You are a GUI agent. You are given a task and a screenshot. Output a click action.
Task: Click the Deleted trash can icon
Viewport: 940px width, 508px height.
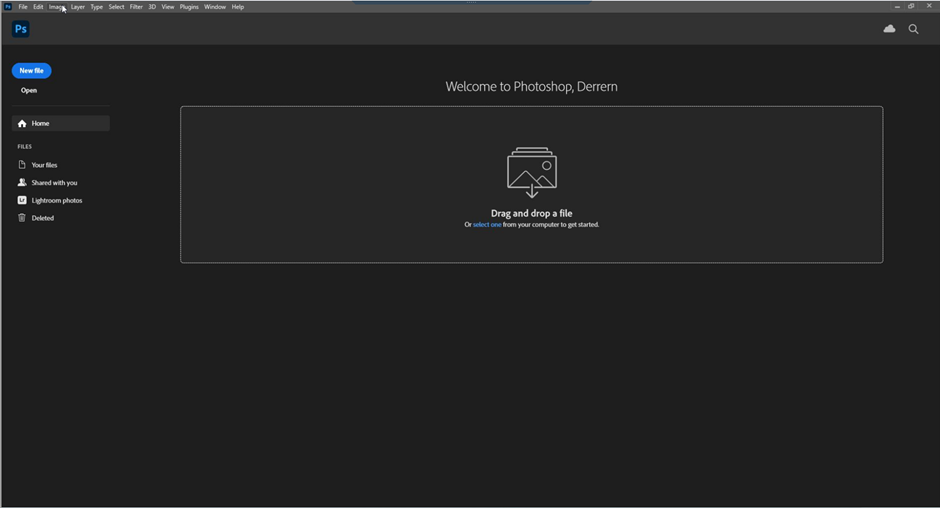pos(22,218)
